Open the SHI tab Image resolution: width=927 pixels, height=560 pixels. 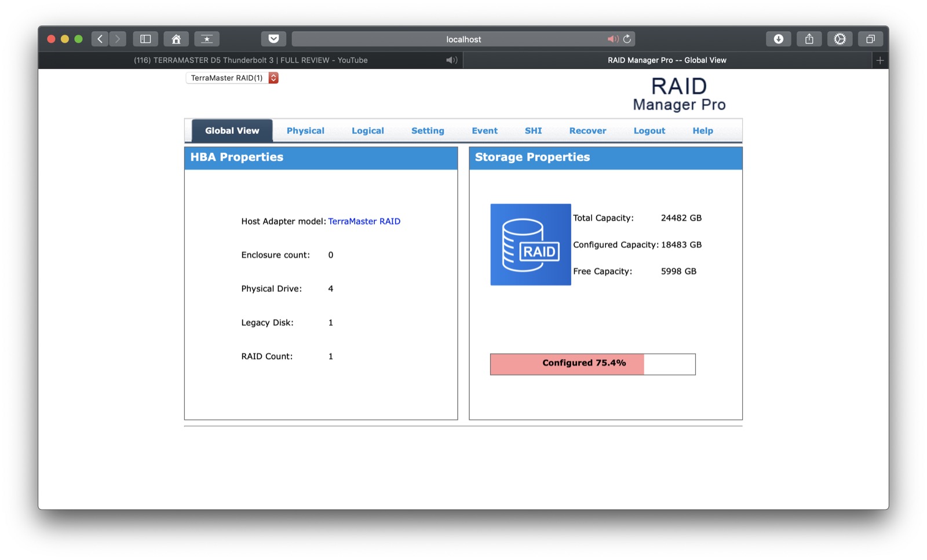click(x=534, y=131)
